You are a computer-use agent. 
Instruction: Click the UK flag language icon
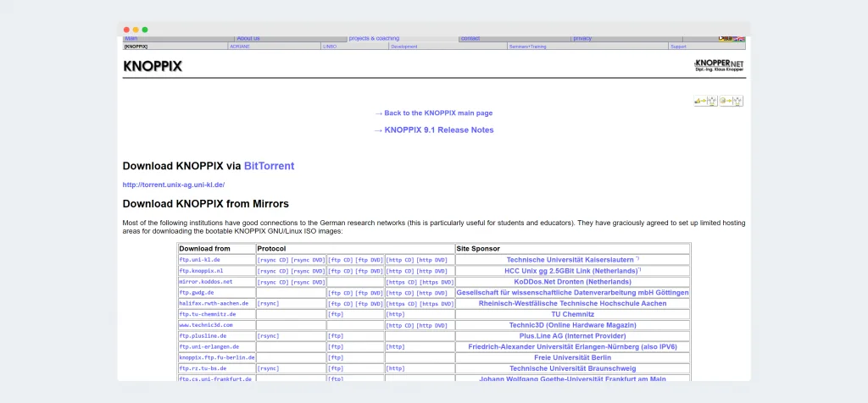[739, 39]
